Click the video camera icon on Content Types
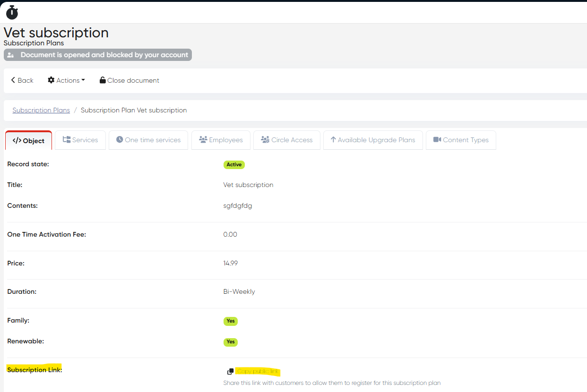 coord(437,140)
